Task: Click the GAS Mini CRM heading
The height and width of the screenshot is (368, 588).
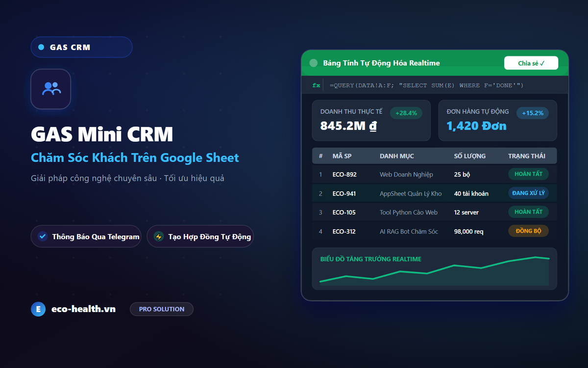Action: (x=102, y=134)
